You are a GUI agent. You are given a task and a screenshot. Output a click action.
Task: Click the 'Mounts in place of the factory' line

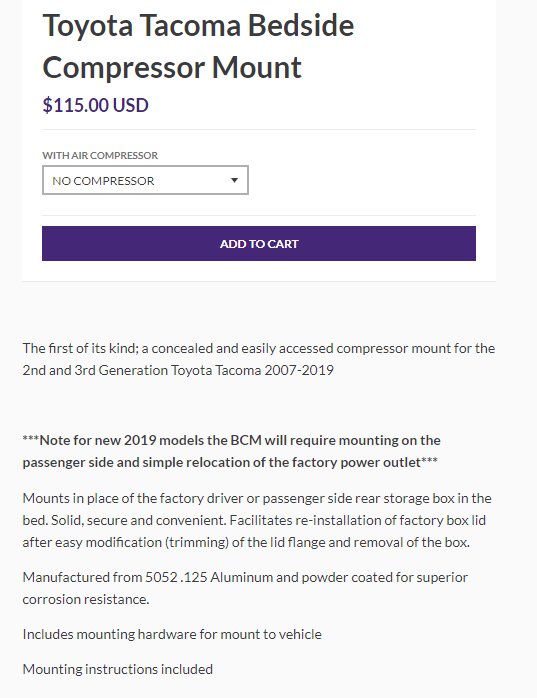coord(257,498)
